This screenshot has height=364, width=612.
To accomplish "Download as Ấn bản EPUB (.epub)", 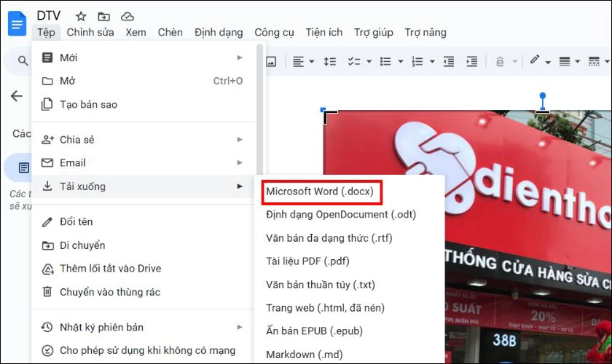I will click(350, 331).
